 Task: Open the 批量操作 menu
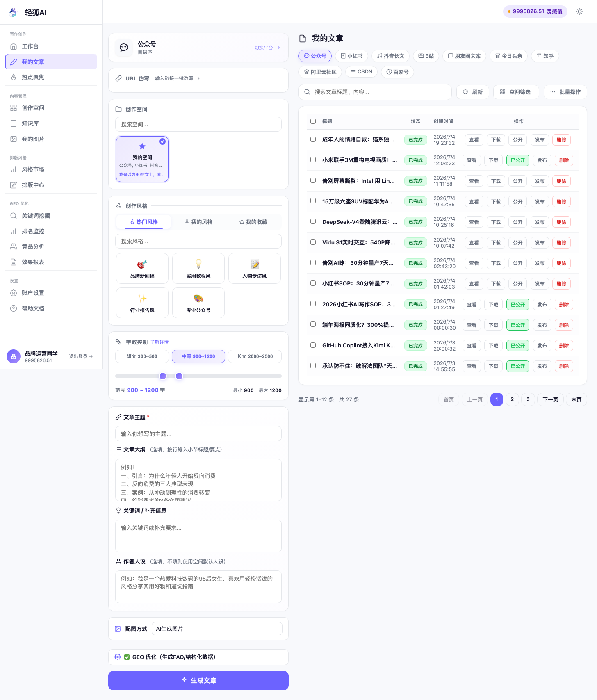[x=565, y=92]
